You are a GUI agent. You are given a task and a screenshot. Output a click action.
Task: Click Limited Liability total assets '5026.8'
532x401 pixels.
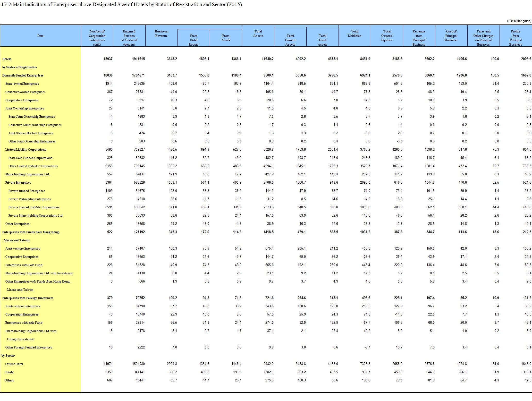tap(269, 150)
